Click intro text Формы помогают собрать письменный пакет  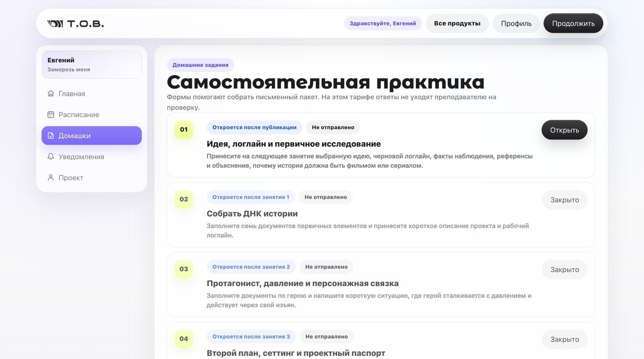pyautogui.click(x=331, y=102)
